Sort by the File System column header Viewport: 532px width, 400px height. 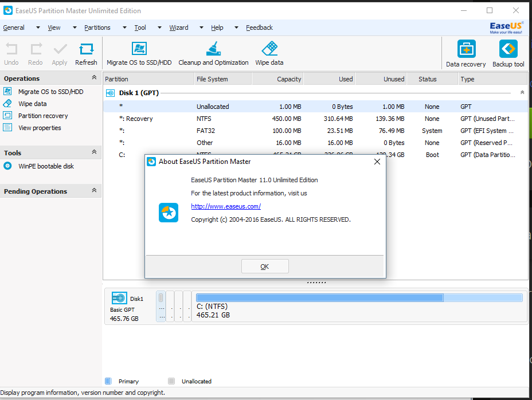pyautogui.click(x=223, y=79)
